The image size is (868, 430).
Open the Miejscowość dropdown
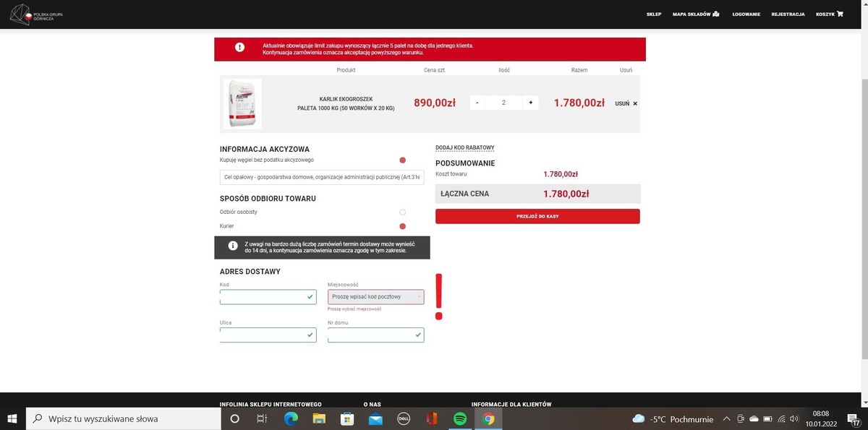pos(375,297)
